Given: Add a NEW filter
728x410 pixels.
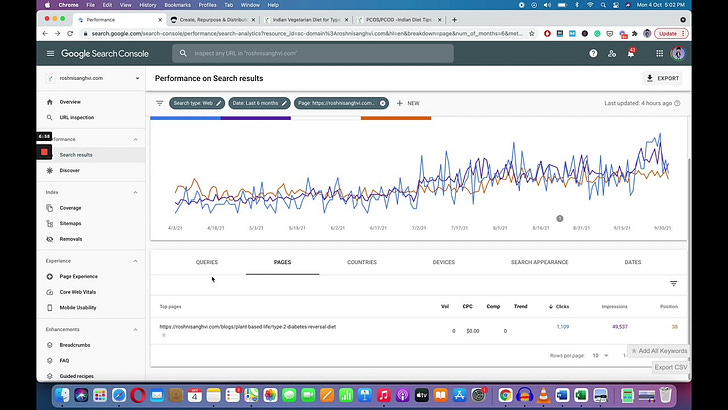Looking at the screenshot, I should (408, 103).
